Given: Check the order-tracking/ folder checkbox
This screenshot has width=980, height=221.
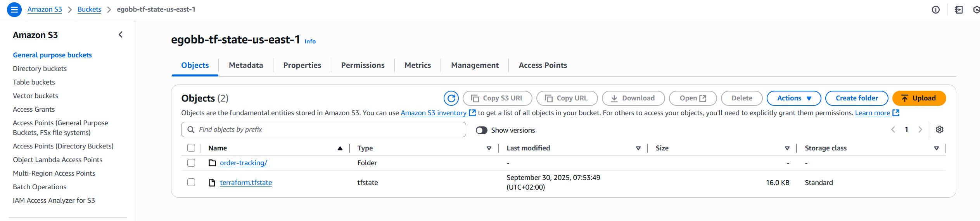Looking at the screenshot, I should click(191, 163).
